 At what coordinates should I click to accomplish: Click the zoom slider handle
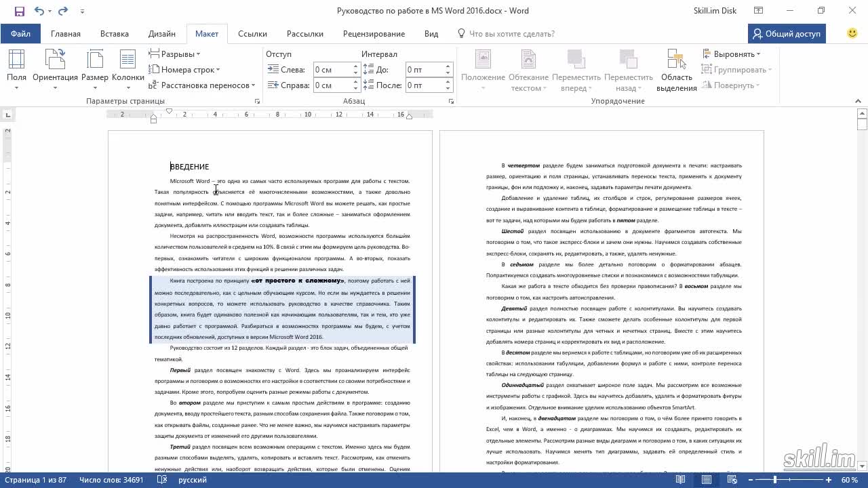click(x=775, y=480)
